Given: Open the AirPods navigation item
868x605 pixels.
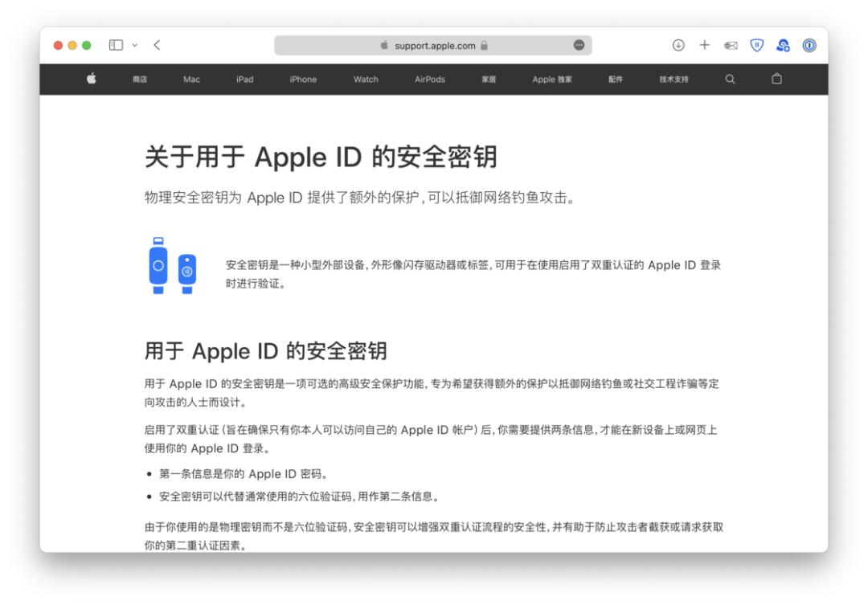Looking at the screenshot, I should coord(430,80).
